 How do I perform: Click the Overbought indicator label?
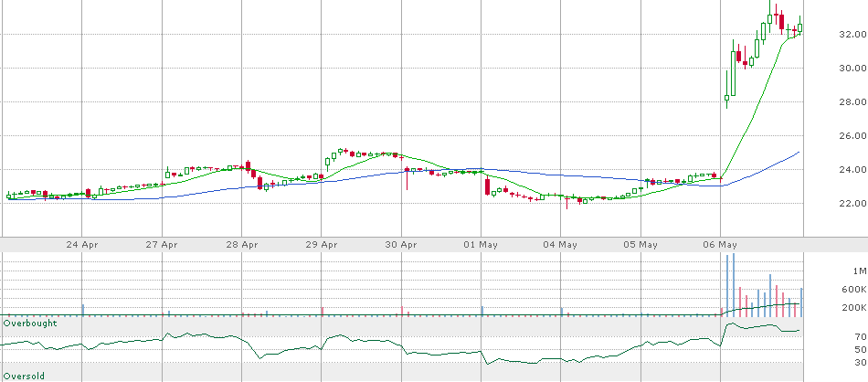coord(30,323)
